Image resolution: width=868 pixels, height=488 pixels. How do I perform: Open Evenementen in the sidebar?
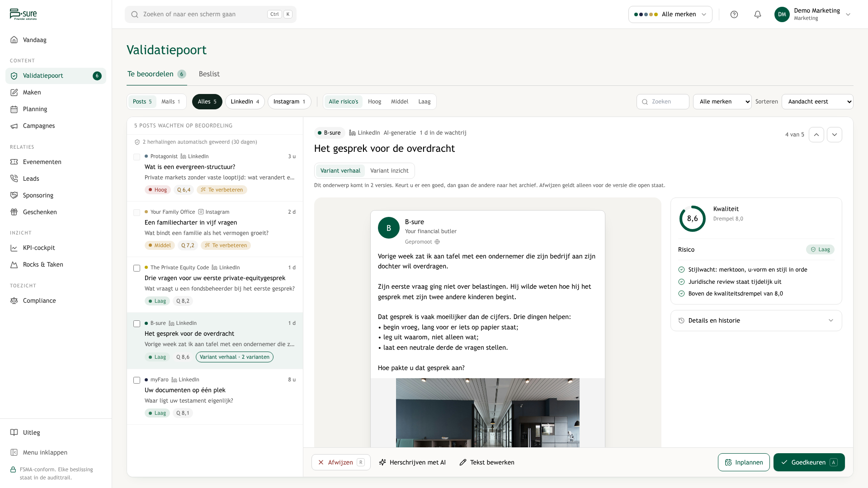coord(56,162)
